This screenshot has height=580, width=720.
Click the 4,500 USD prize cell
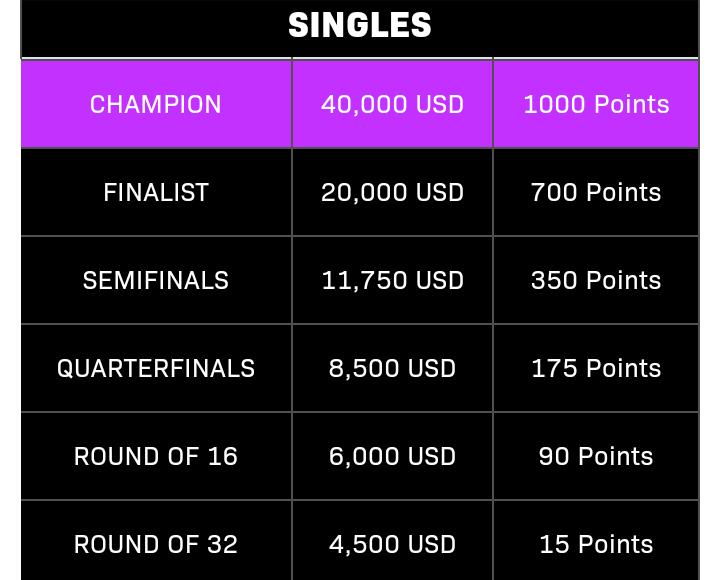(392, 544)
